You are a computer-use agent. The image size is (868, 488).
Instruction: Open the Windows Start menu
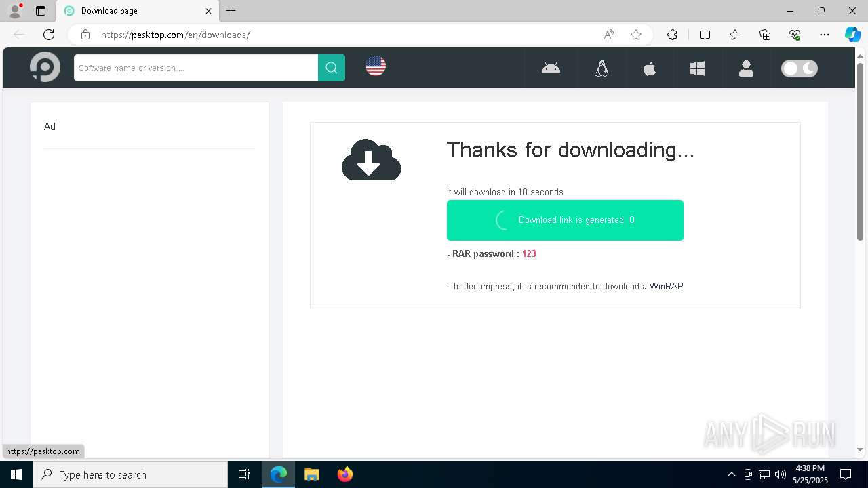(16, 474)
